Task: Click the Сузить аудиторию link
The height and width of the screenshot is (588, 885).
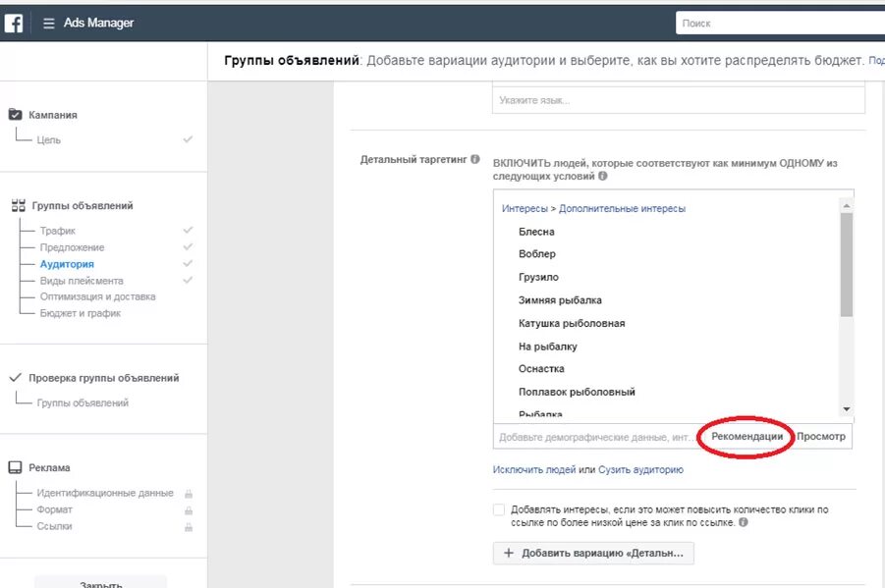Action: coord(640,470)
